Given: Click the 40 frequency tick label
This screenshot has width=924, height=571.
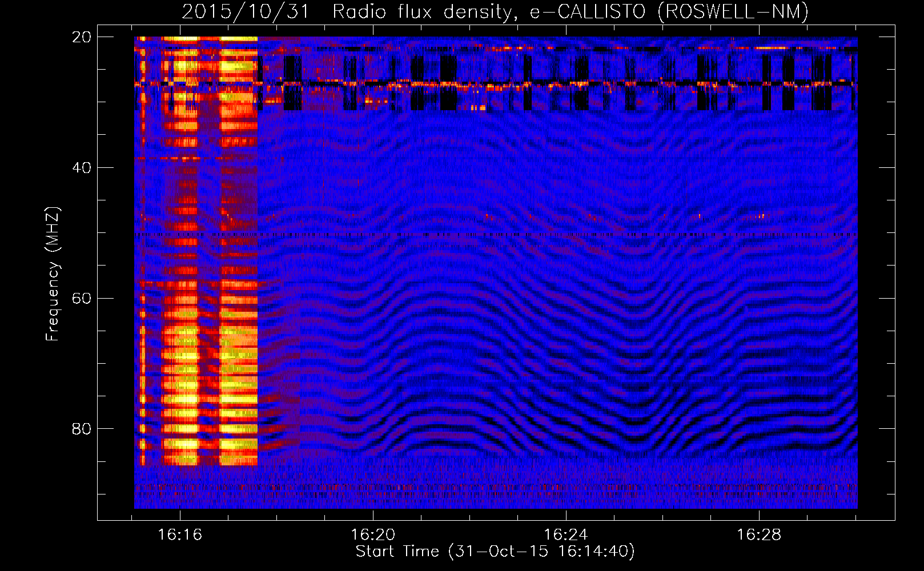Looking at the screenshot, I should 82,168.
